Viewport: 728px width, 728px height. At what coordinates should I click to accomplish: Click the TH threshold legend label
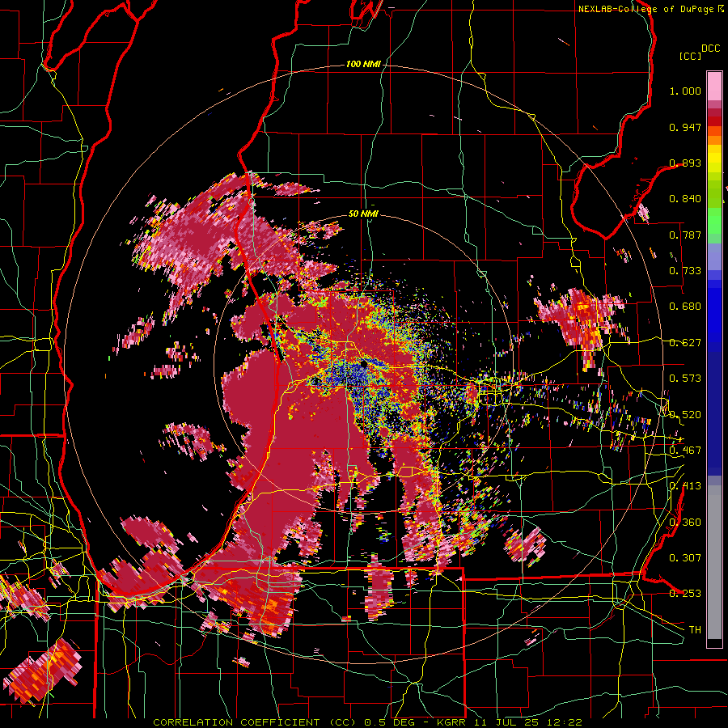pos(695,629)
